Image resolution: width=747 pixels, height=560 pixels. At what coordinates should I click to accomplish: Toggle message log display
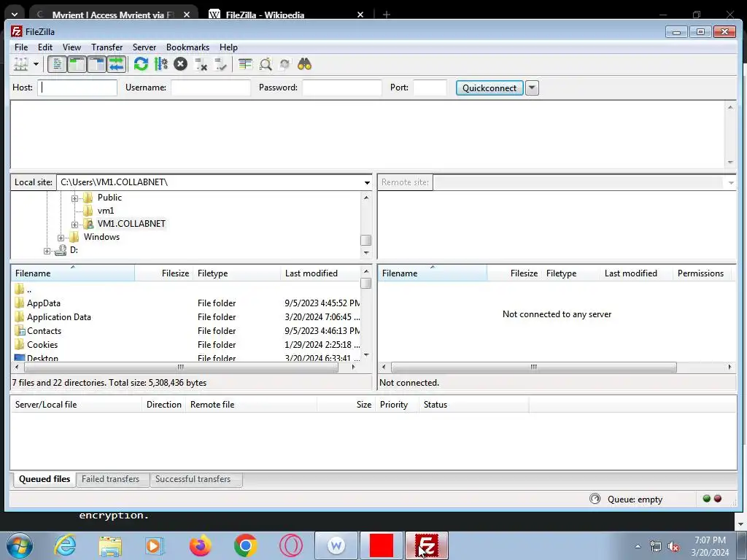[x=57, y=64]
